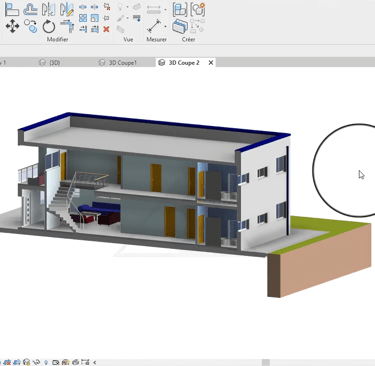Toggle Crop View in view control bar
Viewport: 375px width, 366px height.
tap(7, 362)
